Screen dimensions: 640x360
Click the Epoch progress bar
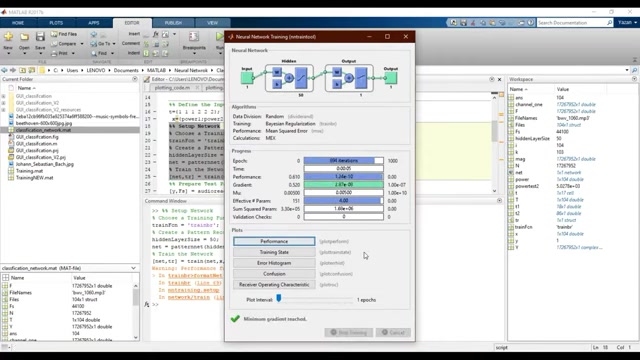tap(343, 161)
